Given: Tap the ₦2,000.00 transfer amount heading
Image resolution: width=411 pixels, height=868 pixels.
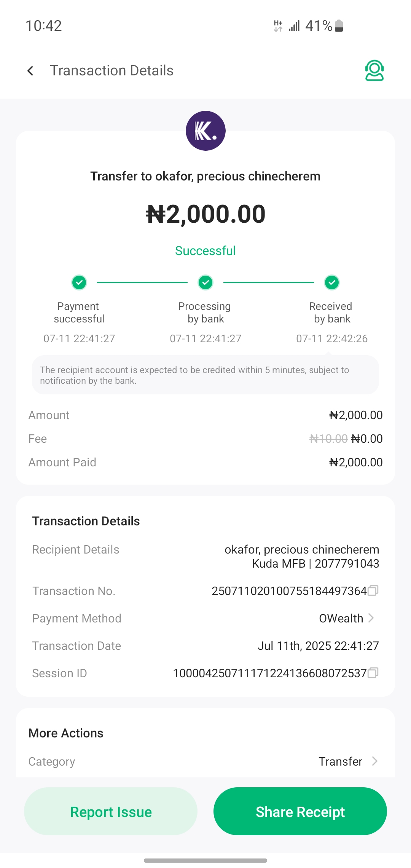Looking at the screenshot, I should [205, 214].
